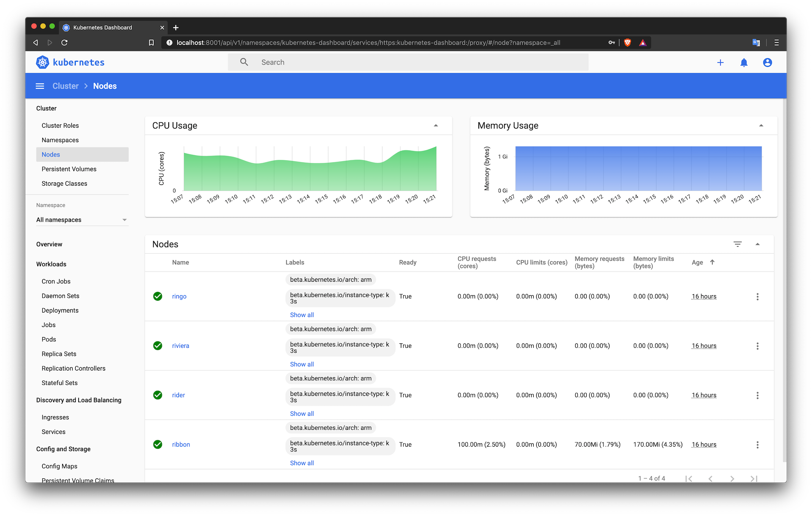
Task: Go to next page of nodes
Action: pos(732,478)
